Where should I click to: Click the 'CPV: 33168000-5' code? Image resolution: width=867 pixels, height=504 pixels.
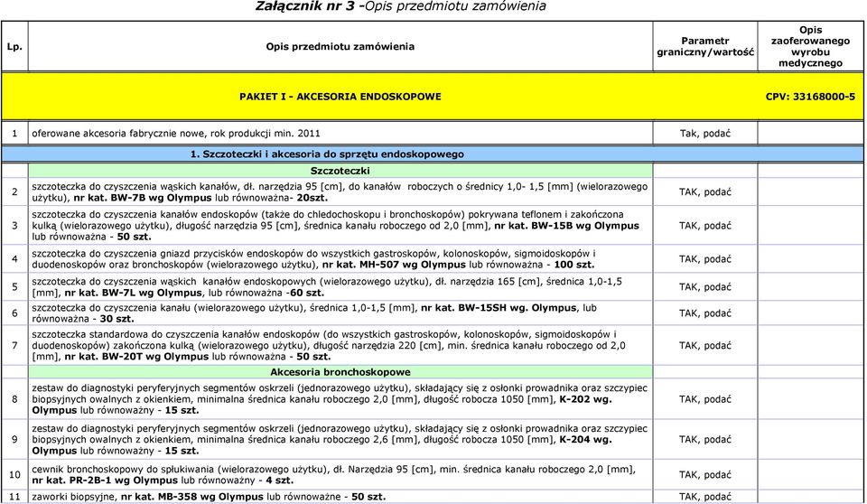810,97
